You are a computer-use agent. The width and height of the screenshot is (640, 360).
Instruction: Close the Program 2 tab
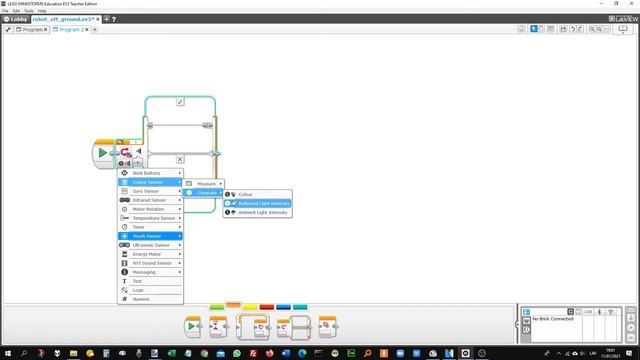tap(87, 29)
